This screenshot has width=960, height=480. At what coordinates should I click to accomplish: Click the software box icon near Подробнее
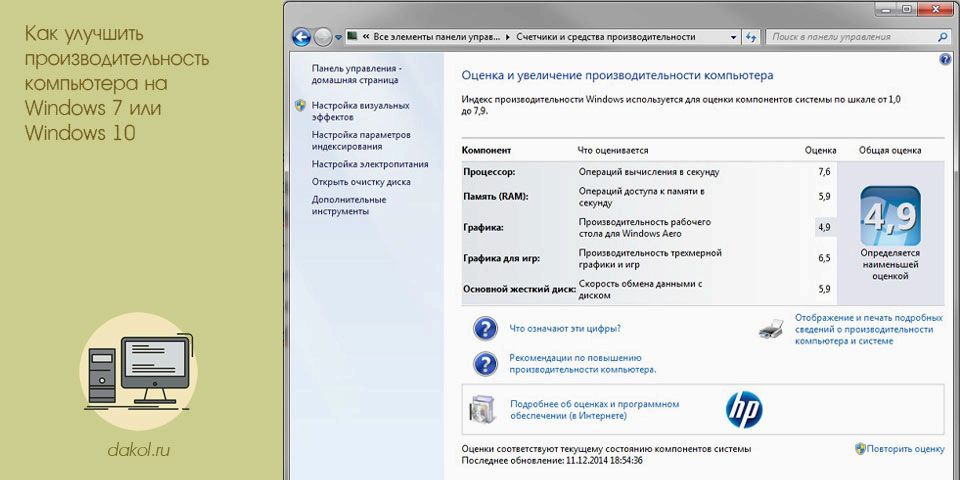click(482, 410)
